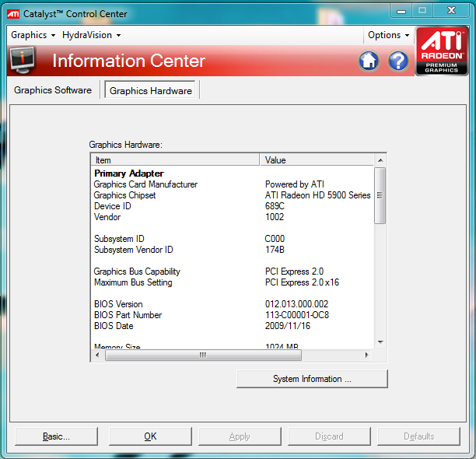Click the Defaults button
The width and height of the screenshot is (476, 459).
(418, 436)
